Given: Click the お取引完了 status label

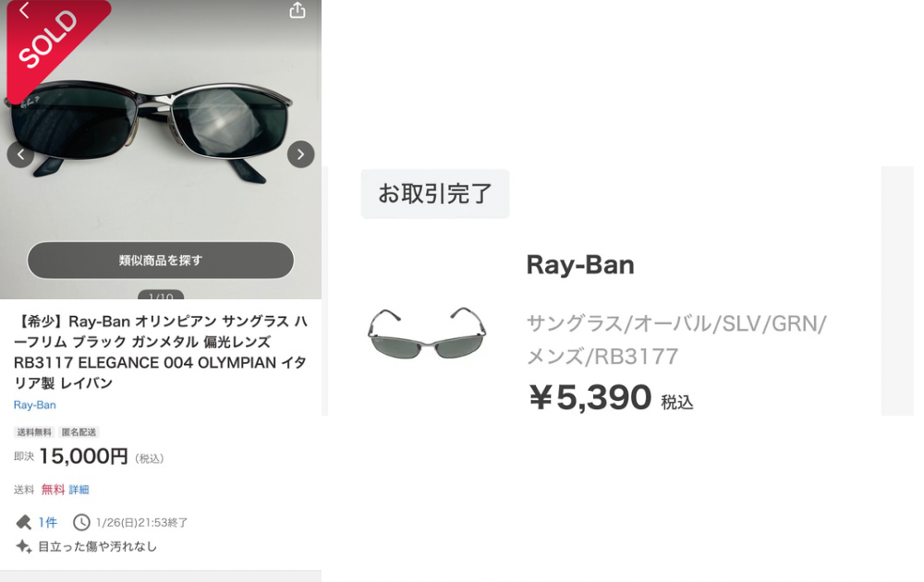Looking at the screenshot, I should tap(435, 194).
